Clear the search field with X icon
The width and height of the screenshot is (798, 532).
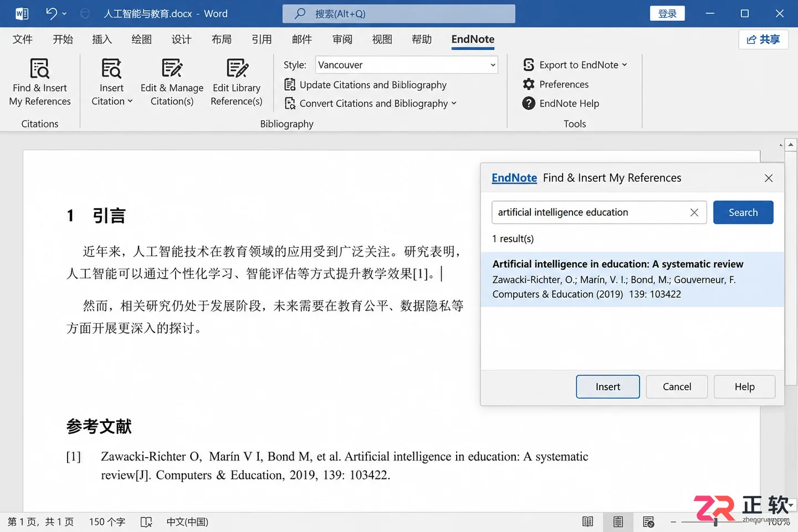pyautogui.click(x=694, y=212)
